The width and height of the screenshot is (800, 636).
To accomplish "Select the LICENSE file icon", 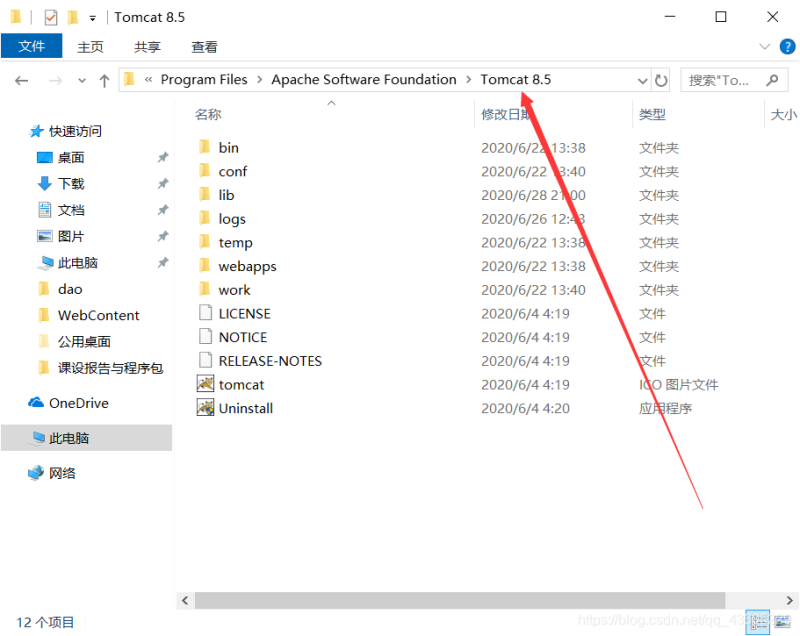I will [x=205, y=313].
